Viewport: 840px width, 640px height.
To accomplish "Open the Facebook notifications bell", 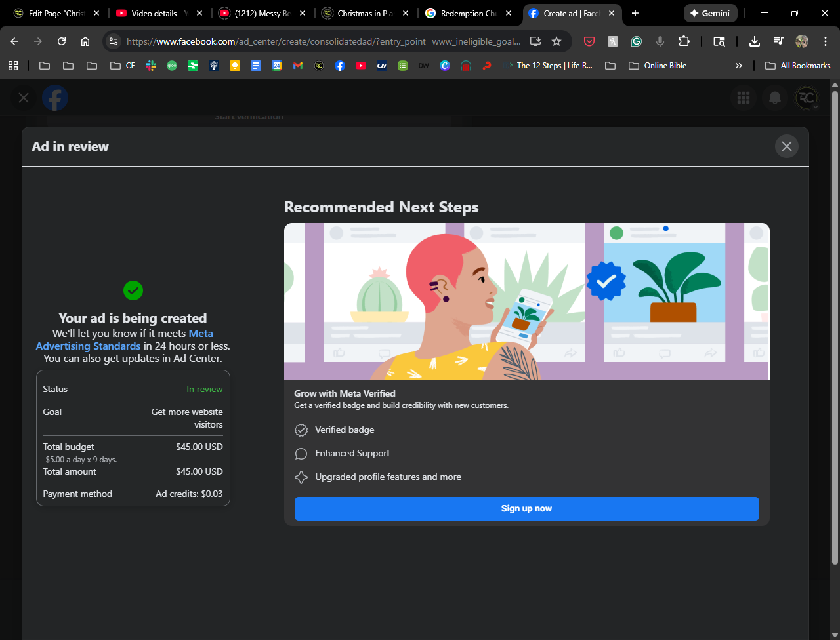I will (774, 98).
